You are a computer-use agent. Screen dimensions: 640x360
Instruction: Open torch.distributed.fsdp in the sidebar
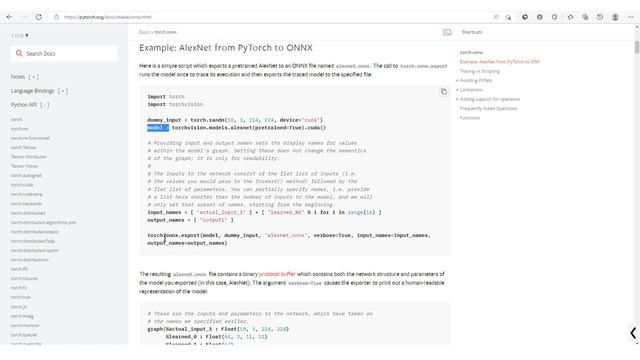tap(33, 241)
